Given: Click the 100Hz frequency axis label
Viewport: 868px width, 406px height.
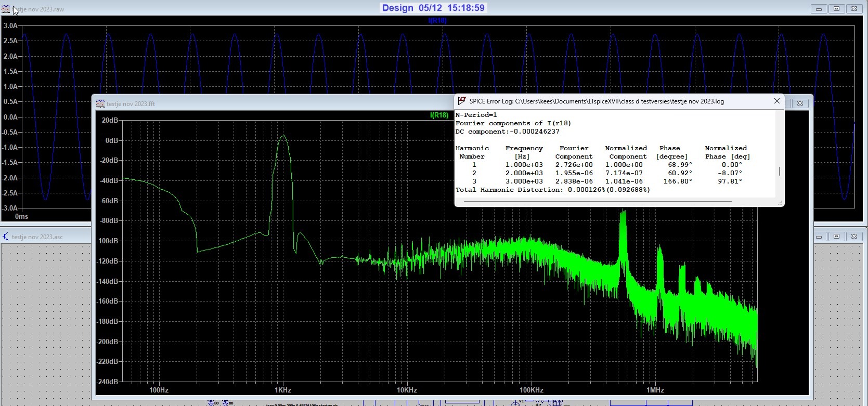Looking at the screenshot, I should tap(159, 390).
